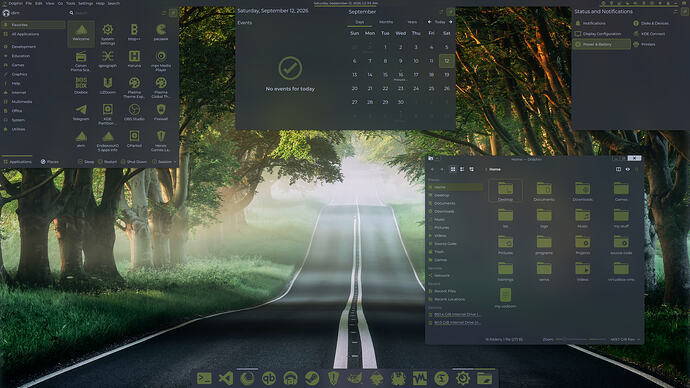Image resolution: width=690 pixels, height=388 pixels.
Task: Switch Dolphin to compact view mode
Action: [462, 169]
